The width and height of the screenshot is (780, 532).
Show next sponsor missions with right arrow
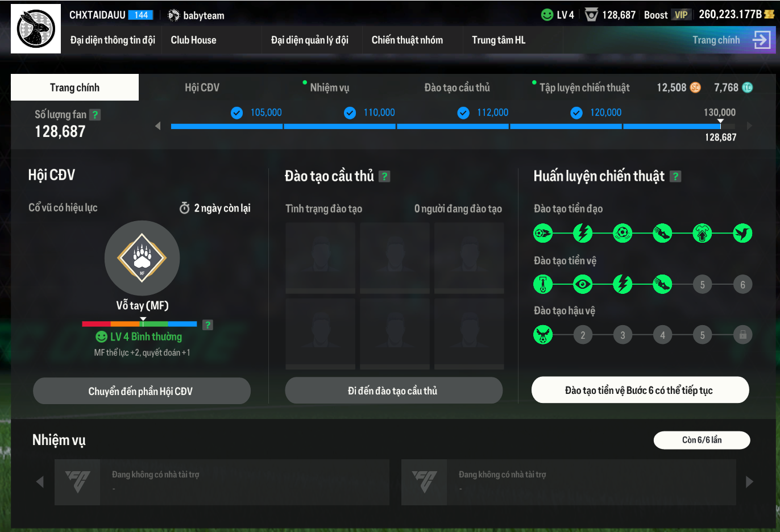coord(749,482)
